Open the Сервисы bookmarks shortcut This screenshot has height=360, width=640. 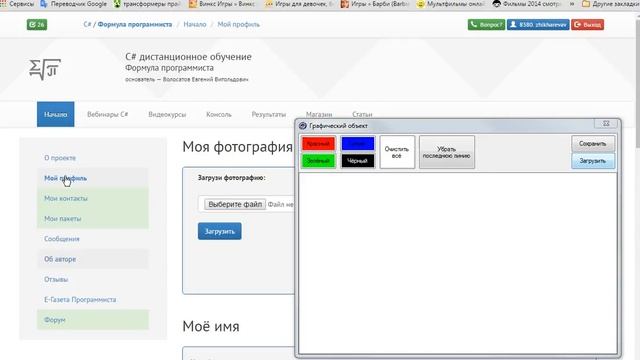18,4
